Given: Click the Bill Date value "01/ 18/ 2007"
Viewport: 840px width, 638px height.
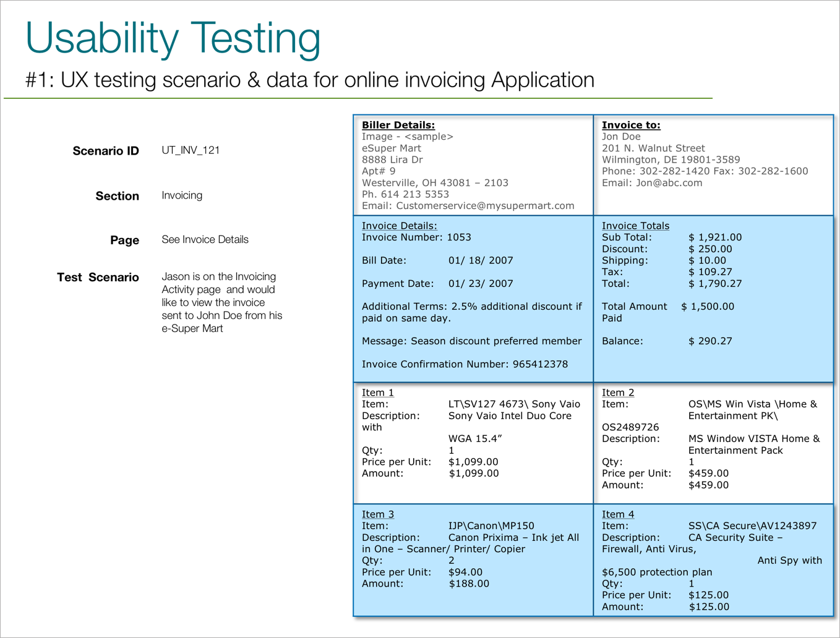Looking at the screenshot, I should (x=481, y=260).
